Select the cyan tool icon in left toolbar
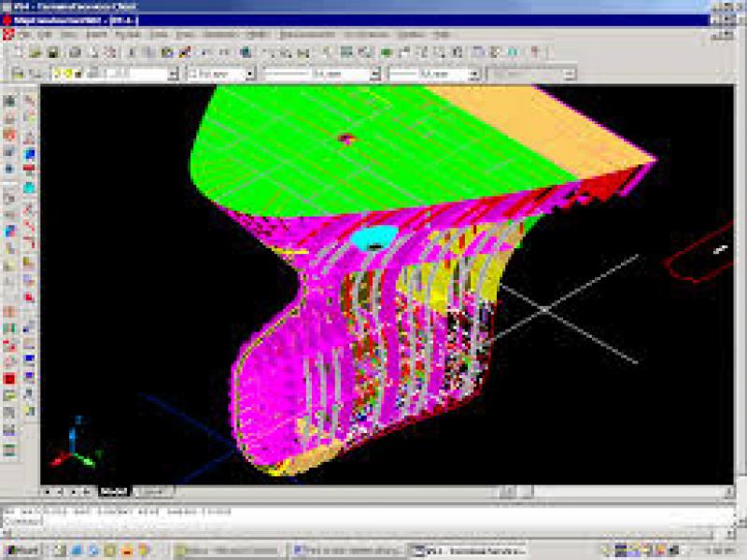This screenshot has width=747, height=560. tap(30, 187)
